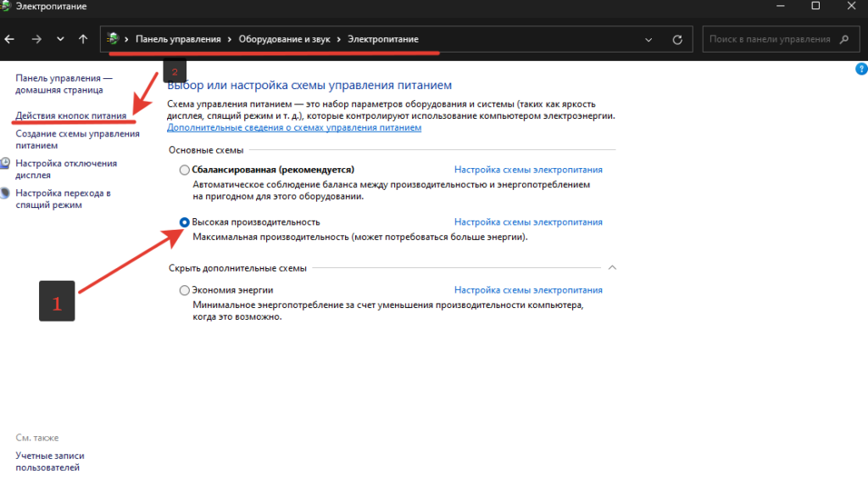This screenshot has width=868, height=487.
Task: Open recent locations dropdown arrow
Action: (x=60, y=39)
